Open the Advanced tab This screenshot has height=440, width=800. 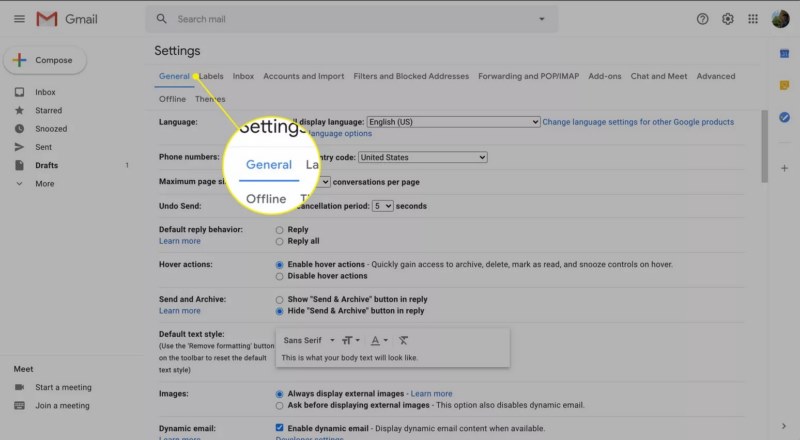coord(716,76)
